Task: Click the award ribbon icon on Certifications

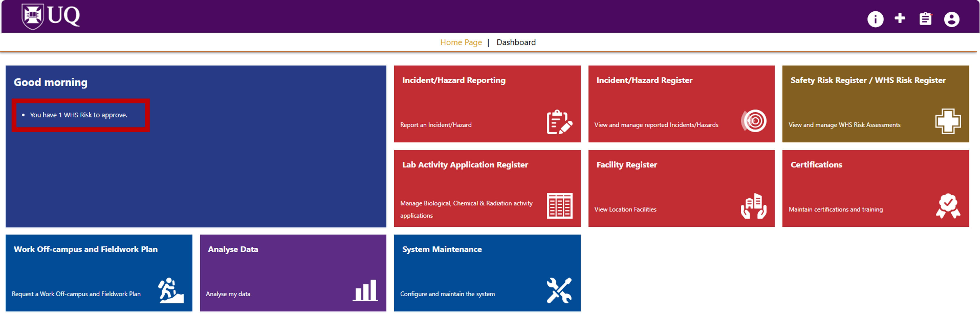Action: (x=948, y=206)
